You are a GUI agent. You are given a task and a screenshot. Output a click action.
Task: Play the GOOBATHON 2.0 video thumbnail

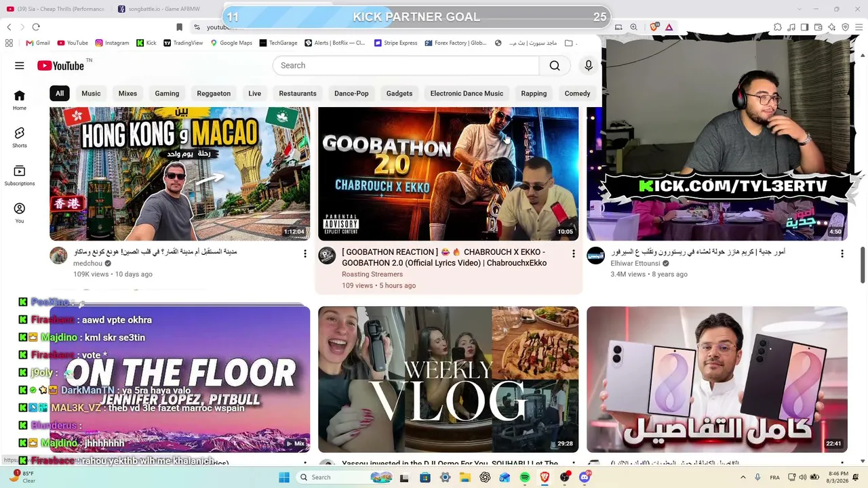click(448, 174)
